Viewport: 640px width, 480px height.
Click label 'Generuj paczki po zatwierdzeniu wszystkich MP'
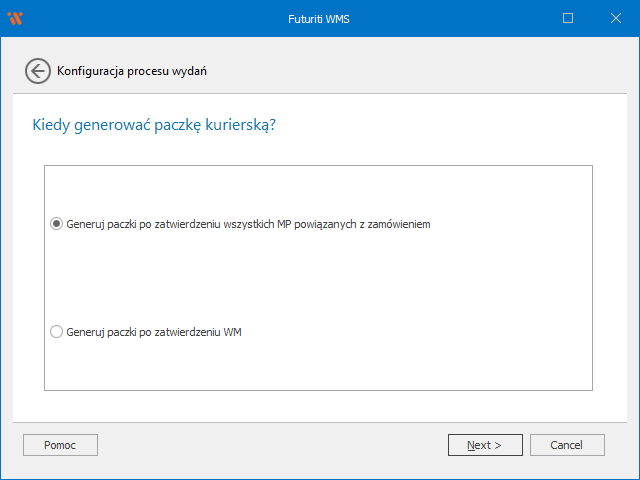pyautogui.click(x=248, y=224)
